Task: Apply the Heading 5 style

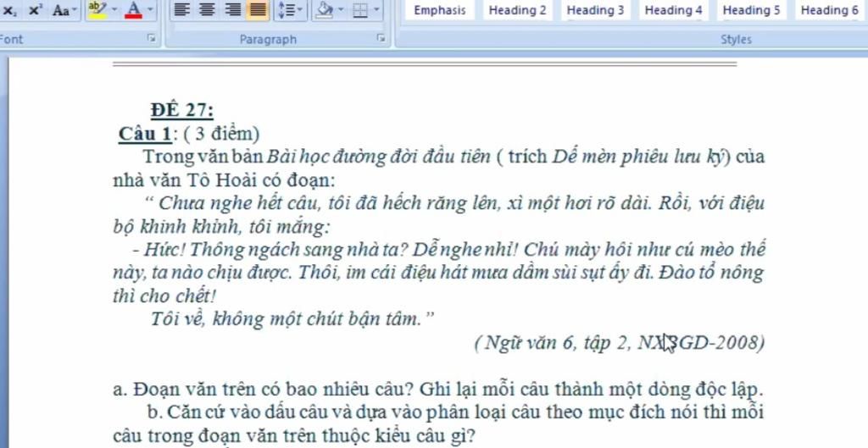Action: [751, 10]
